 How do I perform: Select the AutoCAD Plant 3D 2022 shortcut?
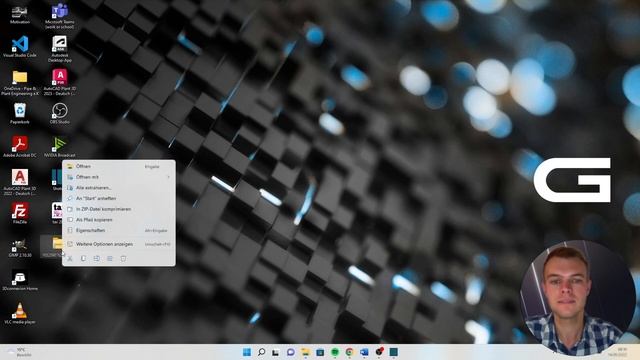pos(20,182)
